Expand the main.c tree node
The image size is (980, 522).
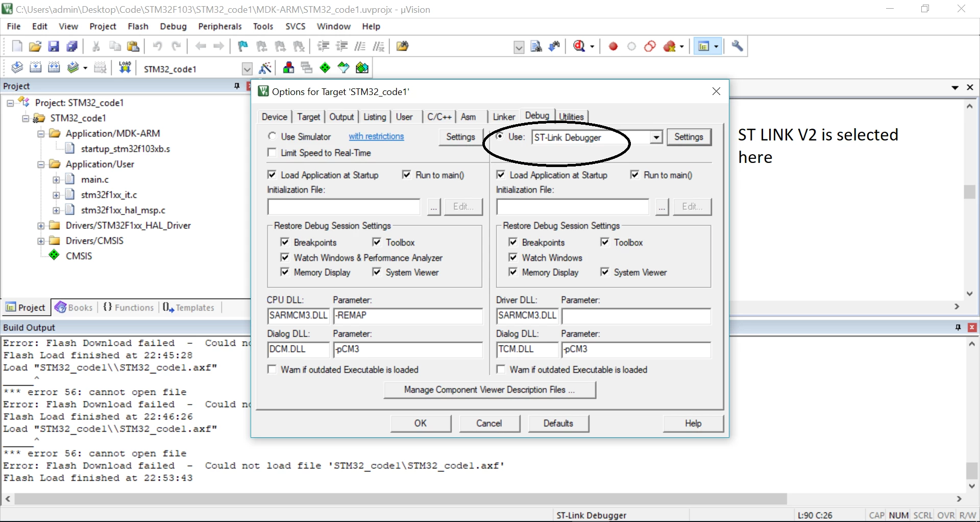57,180
